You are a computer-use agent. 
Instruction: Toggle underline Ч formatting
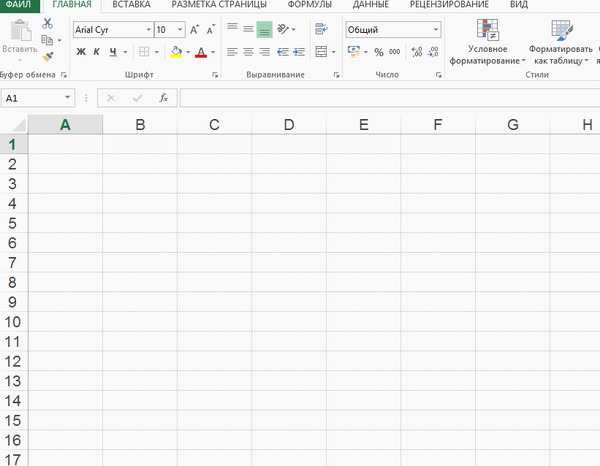[x=113, y=52]
